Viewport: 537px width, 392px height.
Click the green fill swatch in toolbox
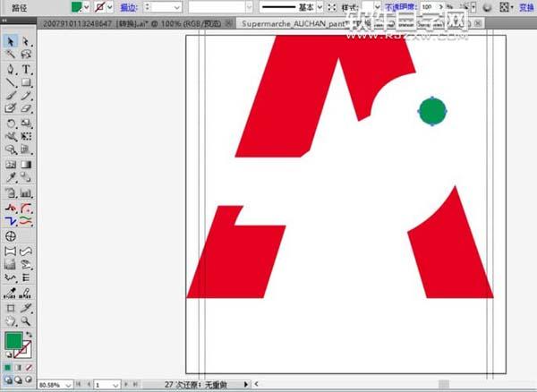[x=13, y=341]
